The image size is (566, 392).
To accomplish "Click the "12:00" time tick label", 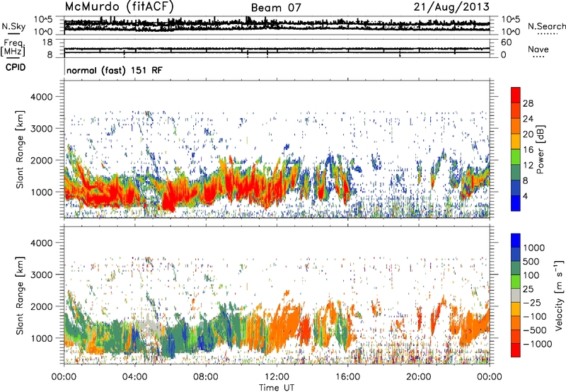I will tap(277, 377).
